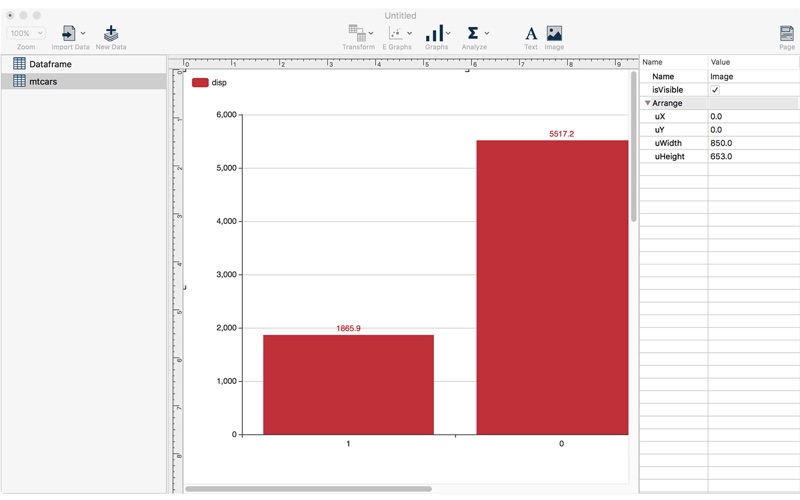Click the 1865.9 data label
Image resolution: width=800 pixels, height=500 pixels.
coord(348,328)
